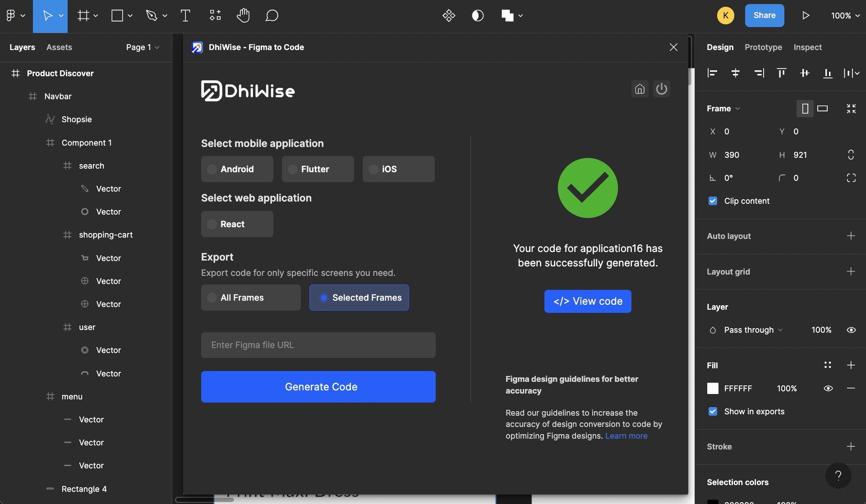Open distribute spacing dropdown
The image size is (866, 504).
point(851,73)
